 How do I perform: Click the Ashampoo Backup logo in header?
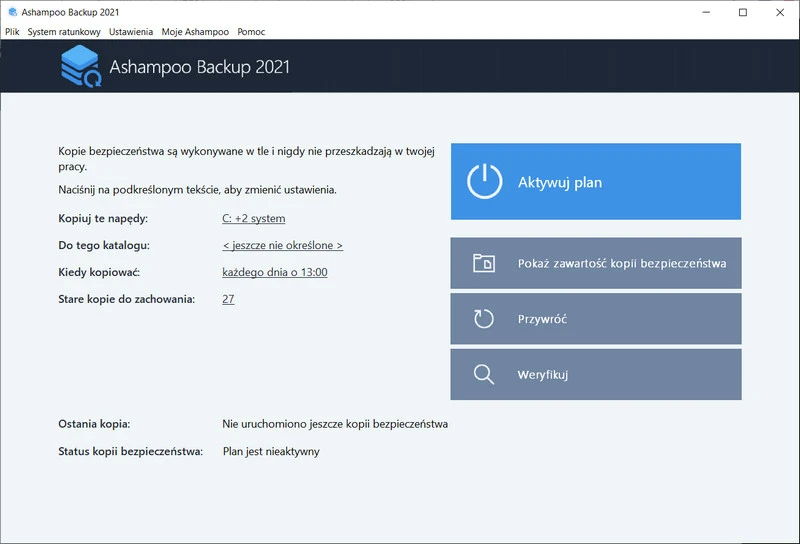pyautogui.click(x=80, y=67)
